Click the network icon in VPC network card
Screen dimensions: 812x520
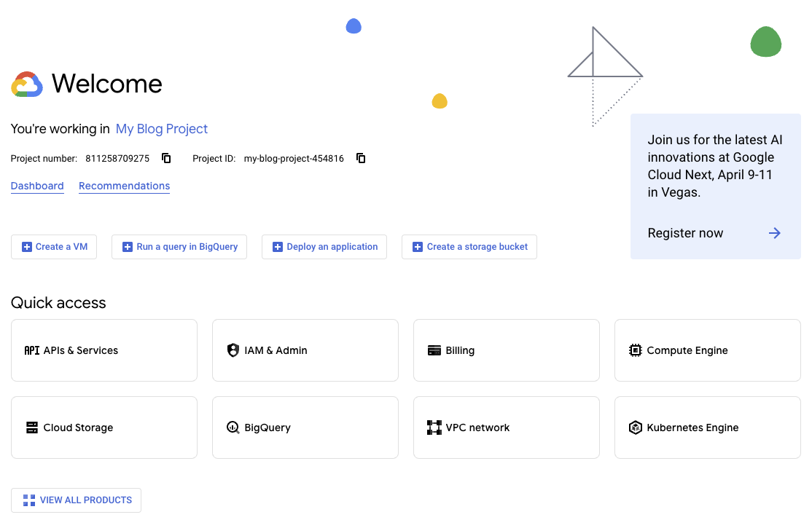click(x=434, y=428)
